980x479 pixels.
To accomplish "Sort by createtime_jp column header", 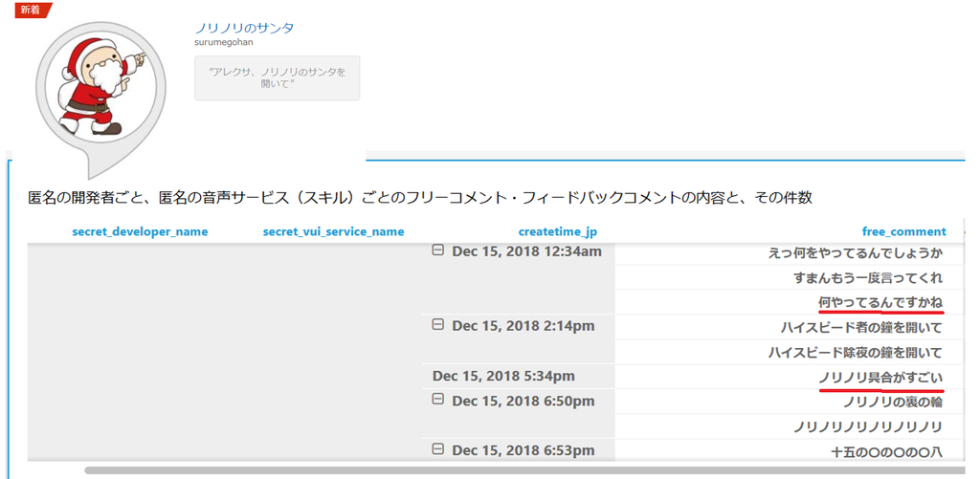I will point(558,231).
